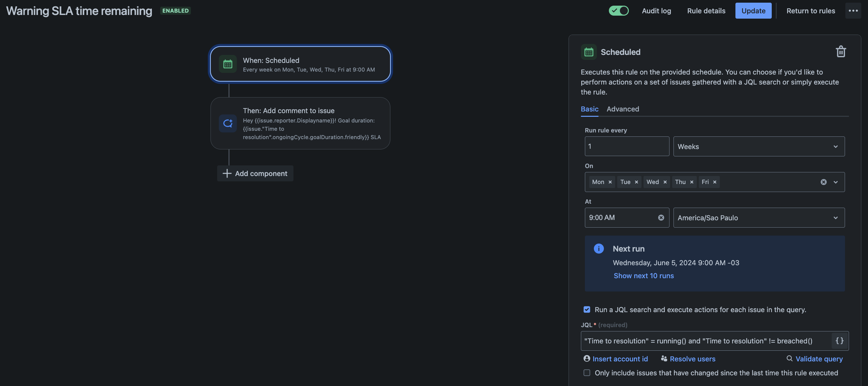
Task: Click the Update button
Action: tap(753, 11)
